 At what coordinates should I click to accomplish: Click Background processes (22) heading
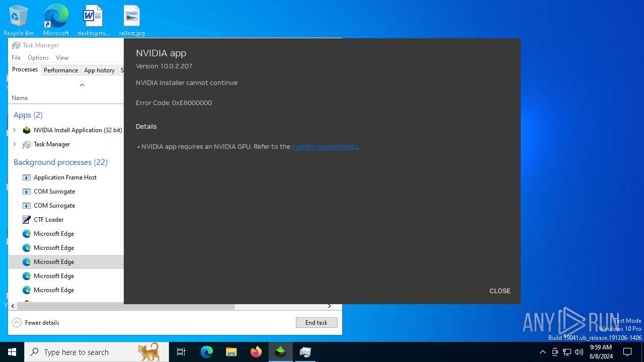60,162
